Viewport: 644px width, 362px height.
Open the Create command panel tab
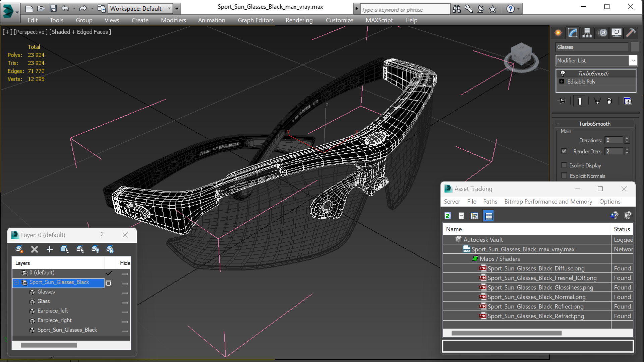coord(558,33)
